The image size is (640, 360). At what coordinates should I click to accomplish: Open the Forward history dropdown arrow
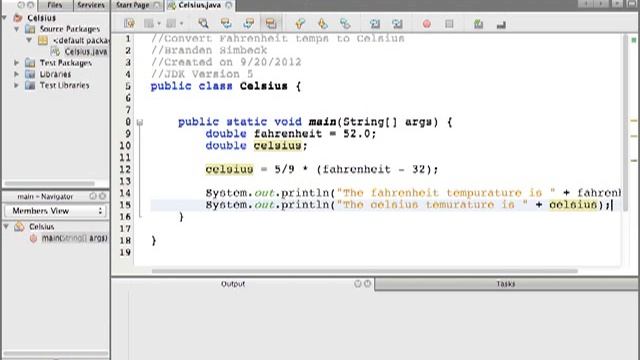182,24
